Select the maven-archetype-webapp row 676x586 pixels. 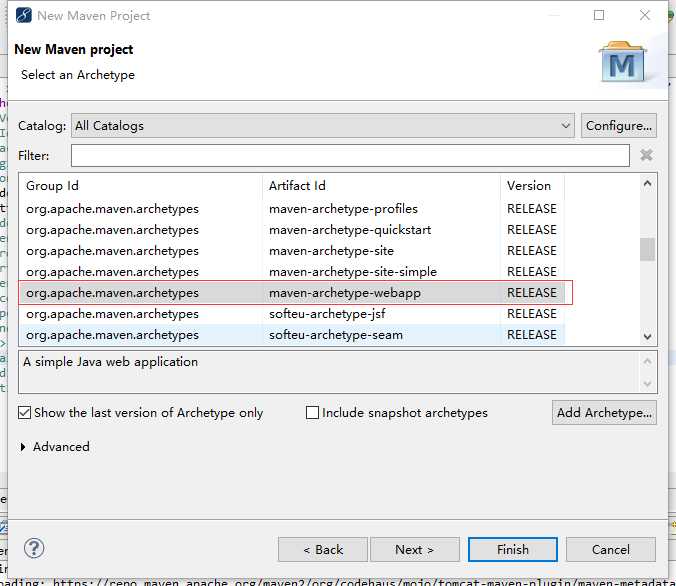[292, 293]
